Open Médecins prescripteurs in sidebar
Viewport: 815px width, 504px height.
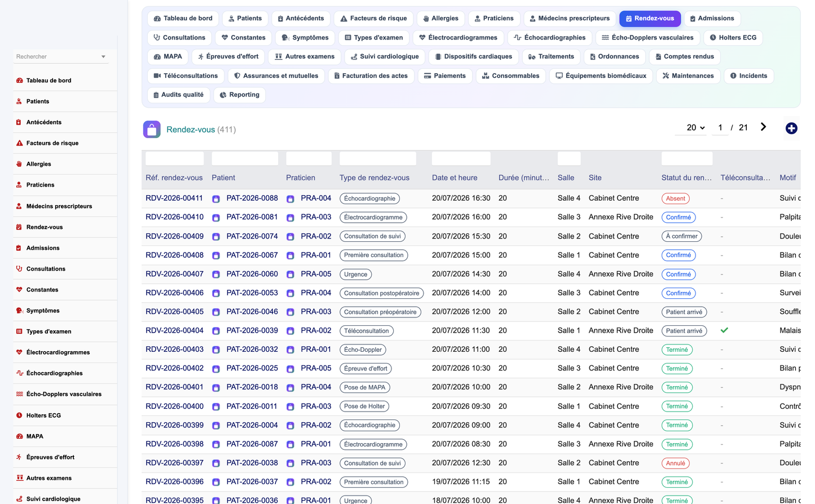tap(59, 206)
